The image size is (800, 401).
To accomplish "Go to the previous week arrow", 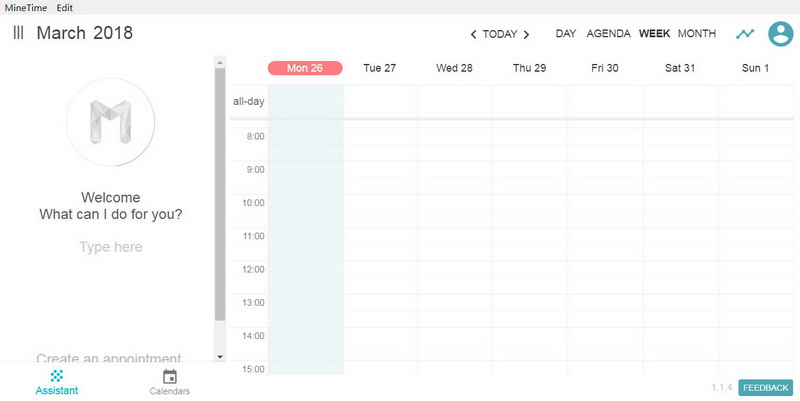I will (x=473, y=34).
